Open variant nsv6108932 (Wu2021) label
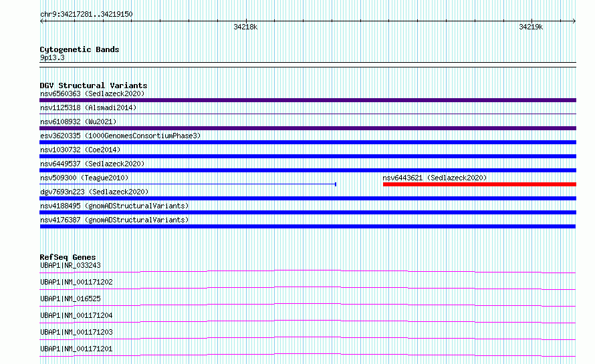Screen dimensions: 595x364 (x=78, y=122)
